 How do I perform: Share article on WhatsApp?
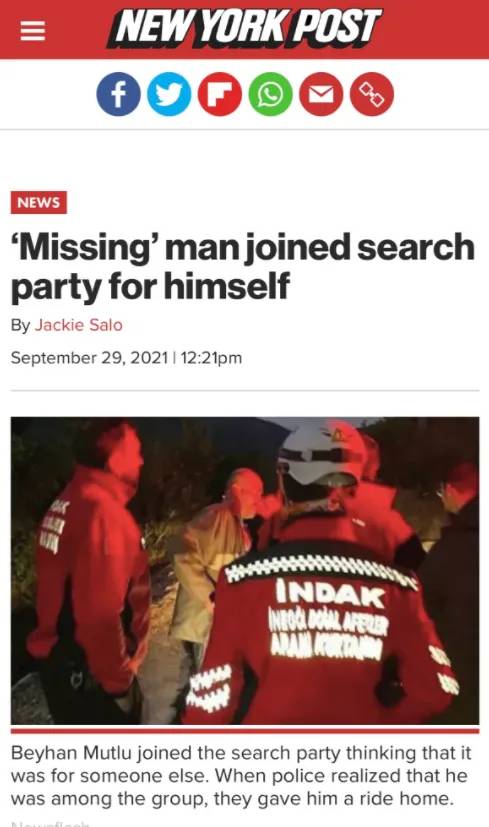point(270,94)
